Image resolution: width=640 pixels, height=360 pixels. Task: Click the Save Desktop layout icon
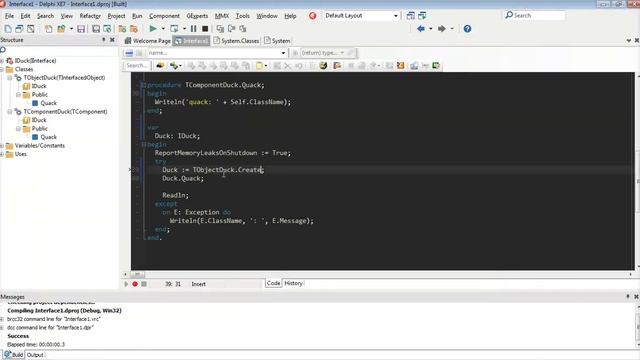411,16
